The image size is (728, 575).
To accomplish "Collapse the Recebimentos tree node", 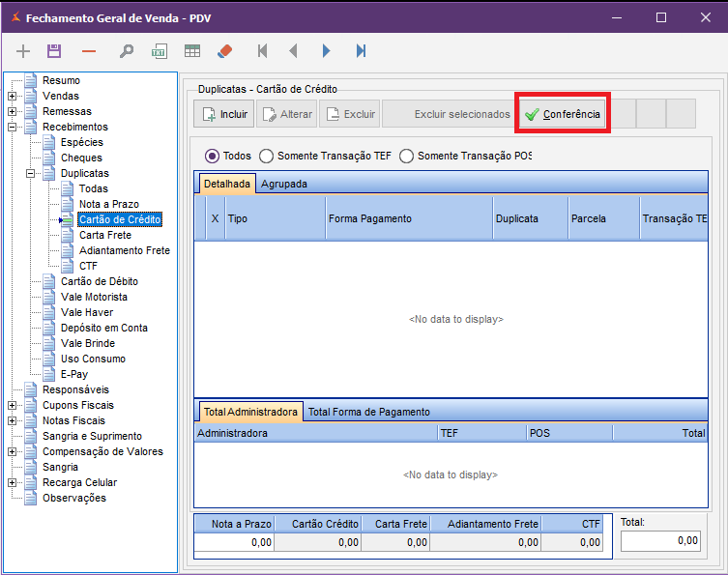I will (12, 127).
